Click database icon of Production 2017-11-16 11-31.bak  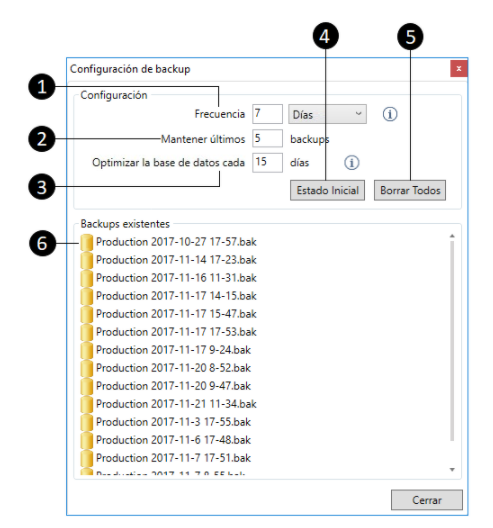click(87, 278)
